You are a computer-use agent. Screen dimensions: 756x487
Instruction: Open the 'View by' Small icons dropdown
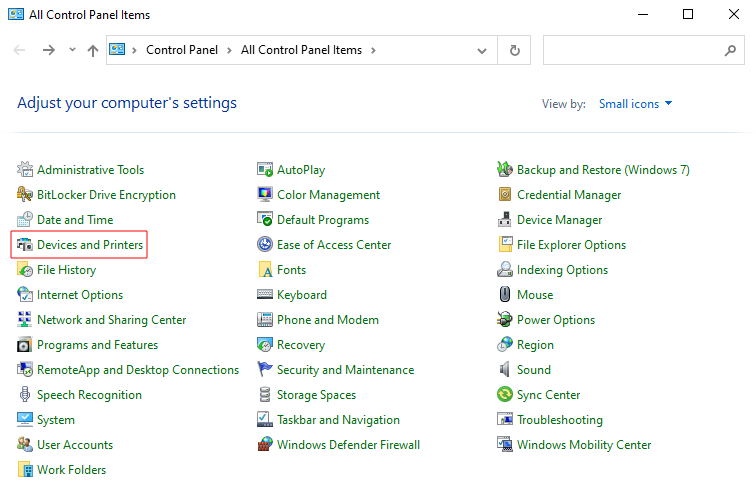point(636,104)
